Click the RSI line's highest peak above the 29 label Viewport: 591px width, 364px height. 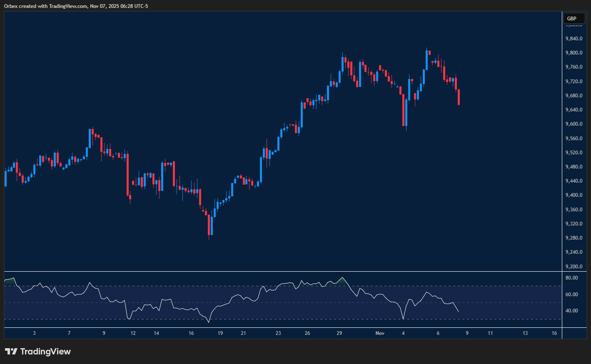tap(342, 277)
